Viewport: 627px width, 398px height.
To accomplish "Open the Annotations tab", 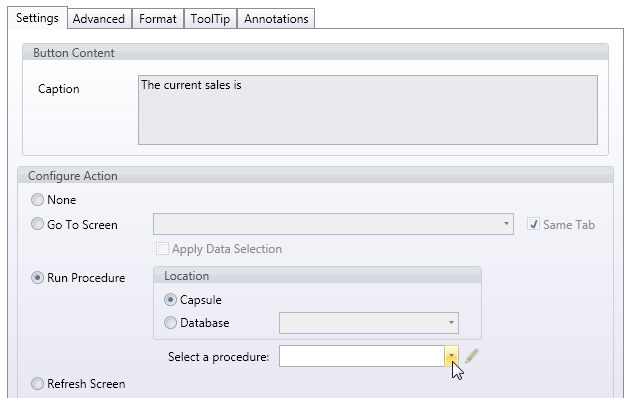I will 276,19.
